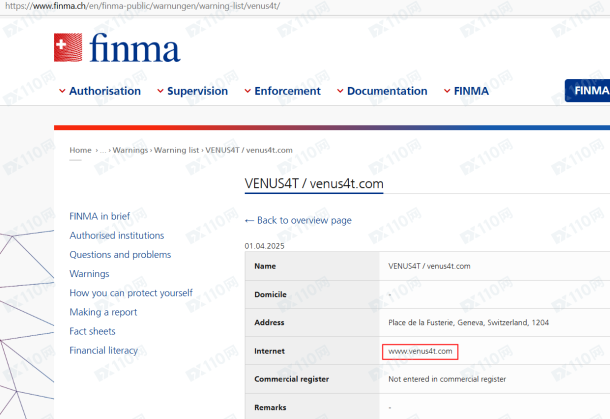Open the FINMA navigation menu

click(471, 91)
